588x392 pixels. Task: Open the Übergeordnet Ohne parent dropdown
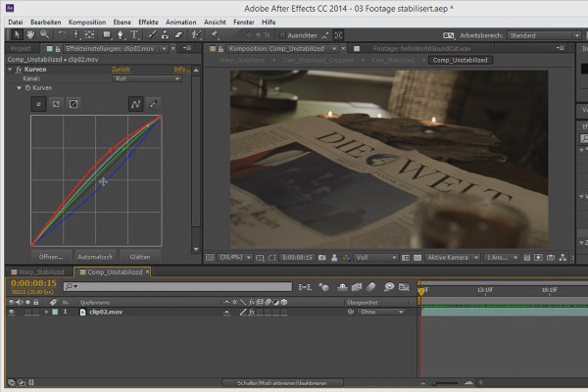tap(381, 312)
